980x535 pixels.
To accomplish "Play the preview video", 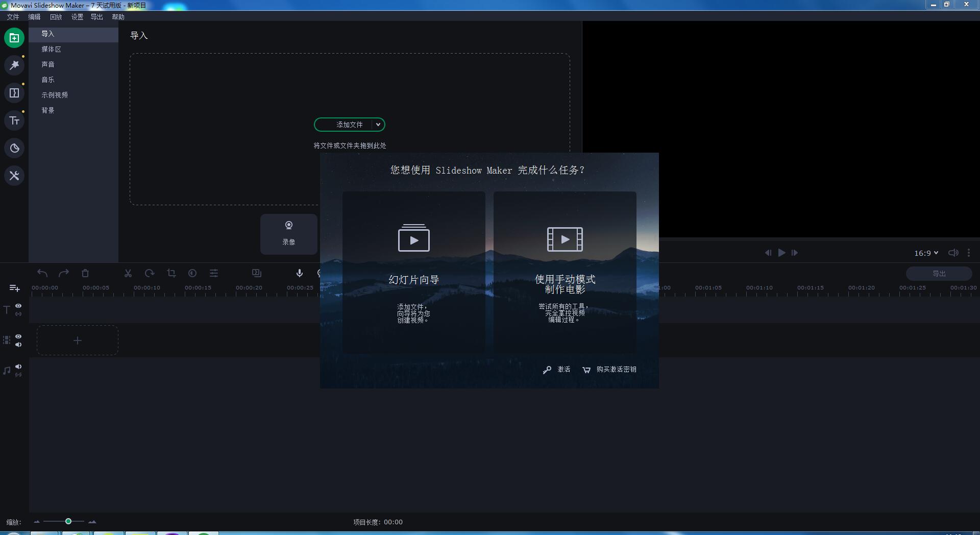I will (781, 253).
